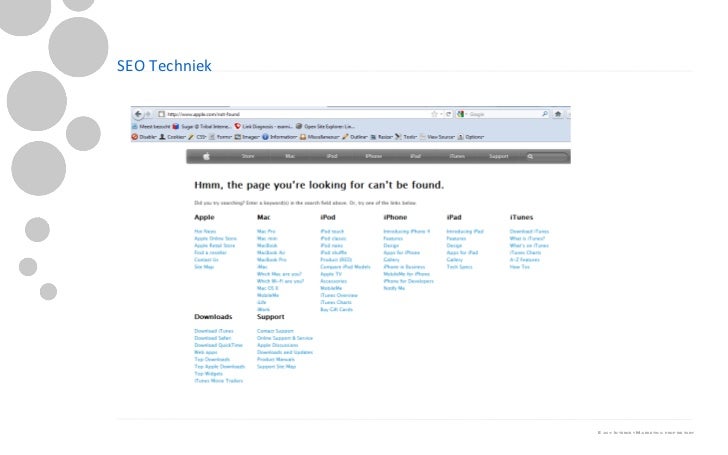Select iPod in Apple navigation bar
Image resolution: width=728 pixels, height=455 pixels.
[x=332, y=156]
